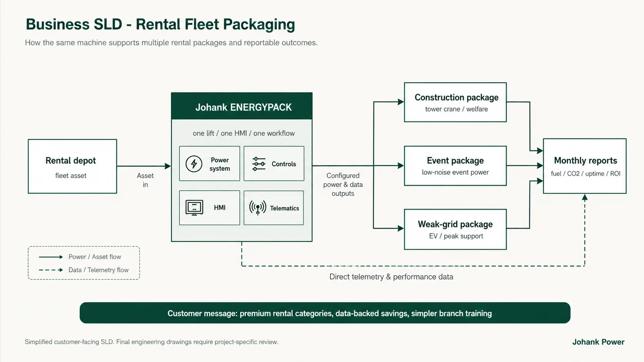Click the 'Data / Telemetry flow' legend entry
This screenshot has height=362, width=644.
coord(84,270)
